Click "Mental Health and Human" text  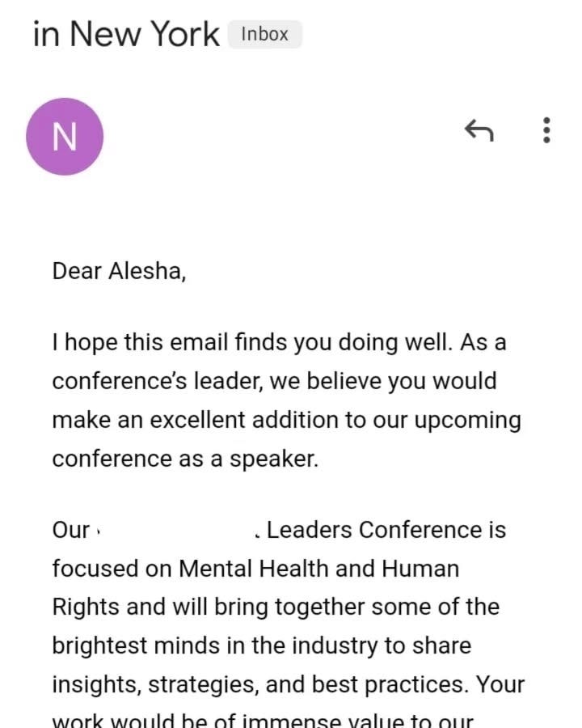point(318,569)
